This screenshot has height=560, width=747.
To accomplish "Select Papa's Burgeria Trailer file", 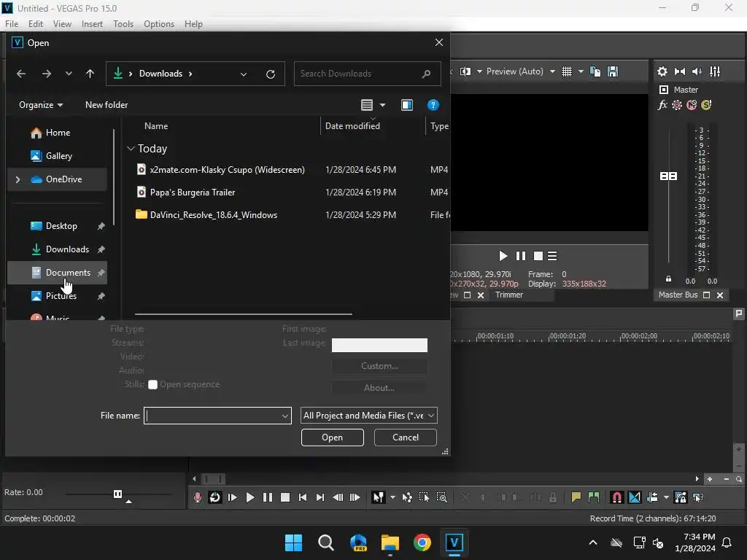I will coord(193,192).
